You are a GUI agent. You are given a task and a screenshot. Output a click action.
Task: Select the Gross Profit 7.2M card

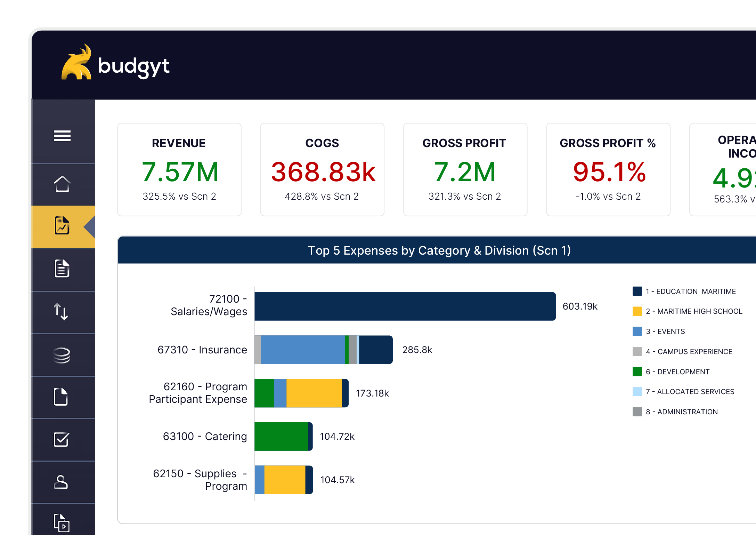(465, 170)
